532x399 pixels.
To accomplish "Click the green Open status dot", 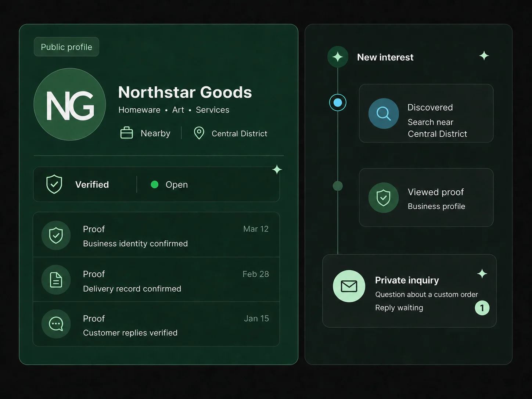I will (x=155, y=184).
